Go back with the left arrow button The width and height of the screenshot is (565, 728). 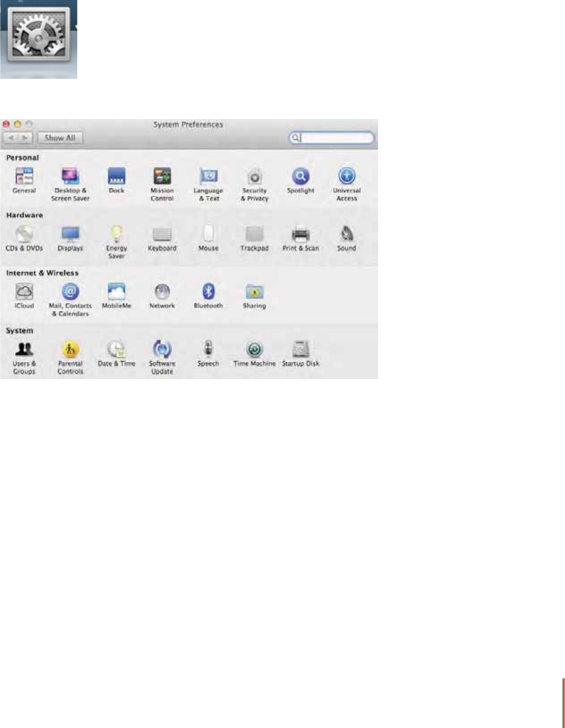point(10,138)
